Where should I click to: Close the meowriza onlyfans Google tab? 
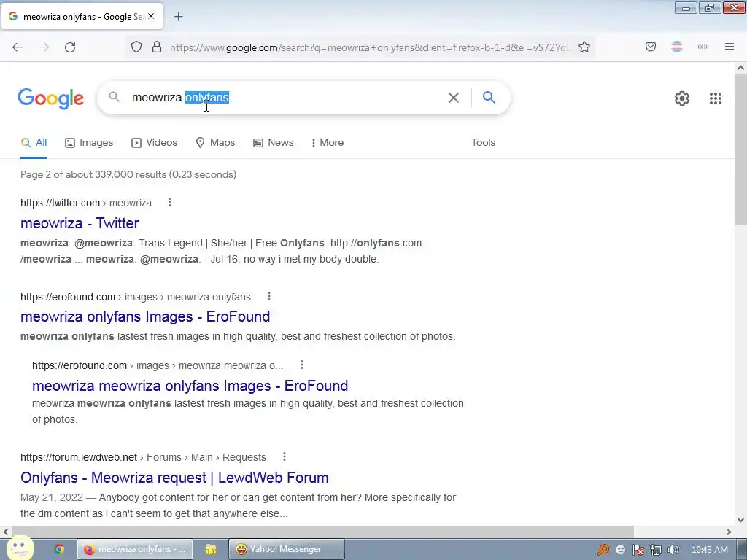(x=151, y=16)
